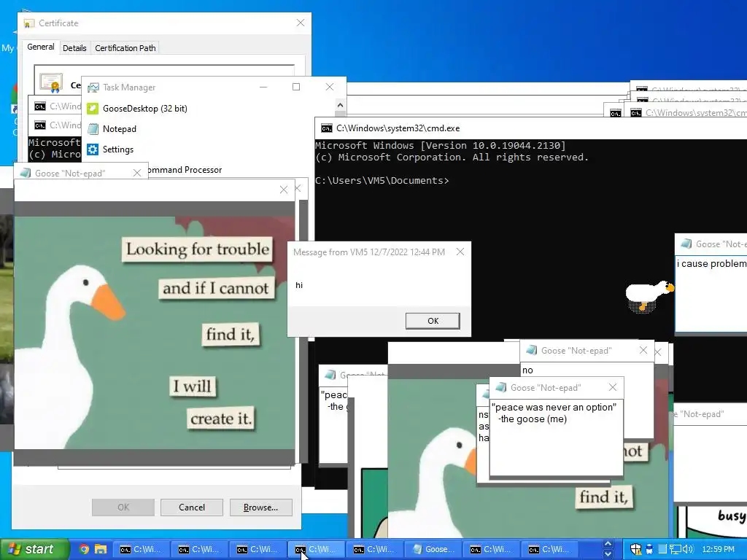Click notepad icon of the "peace was never an option" window

pyautogui.click(x=500, y=388)
